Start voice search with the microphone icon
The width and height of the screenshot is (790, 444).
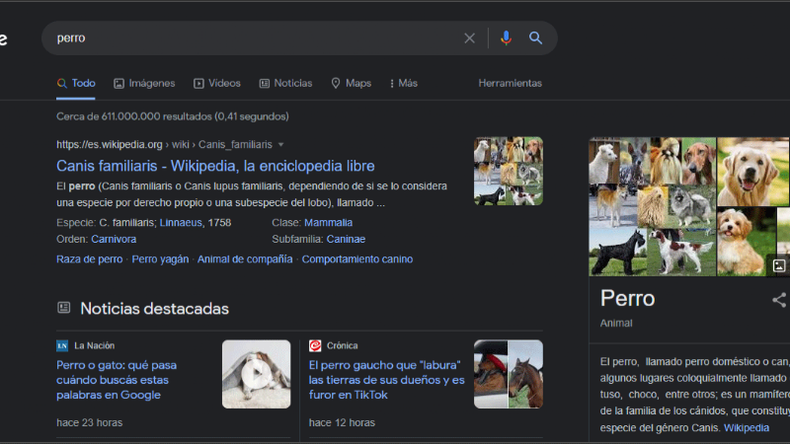point(506,38)
